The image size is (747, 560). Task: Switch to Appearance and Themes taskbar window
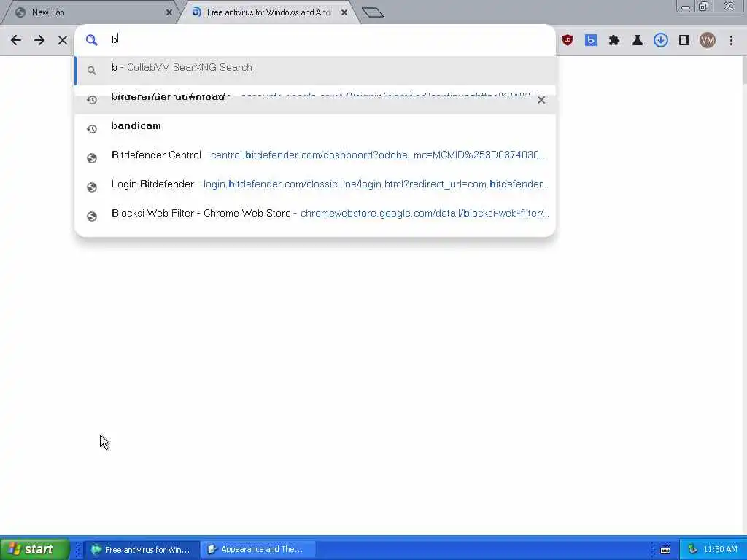click(258, 550)
